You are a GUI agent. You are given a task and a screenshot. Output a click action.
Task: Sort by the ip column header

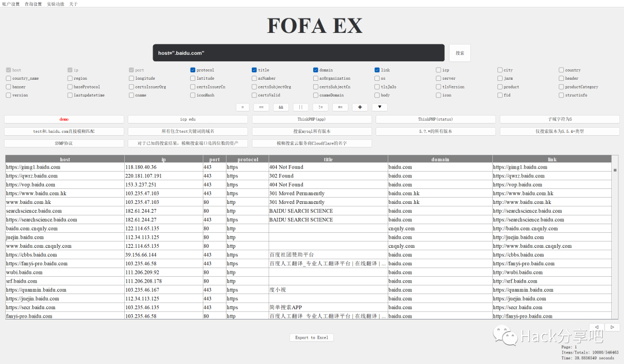coord(164,159)
